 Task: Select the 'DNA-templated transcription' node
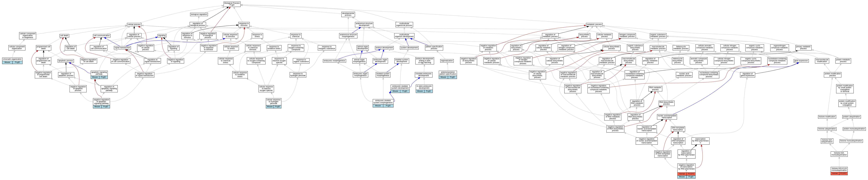678,129
